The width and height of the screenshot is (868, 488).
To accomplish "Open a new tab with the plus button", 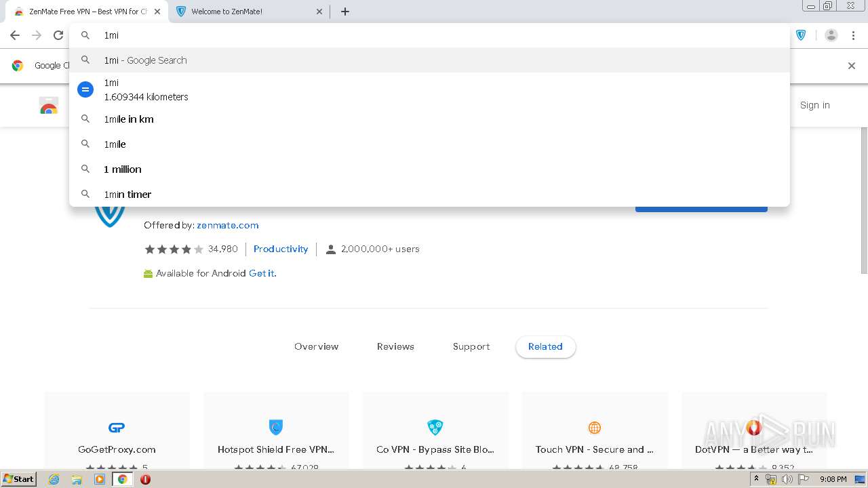I will [344, 12].
